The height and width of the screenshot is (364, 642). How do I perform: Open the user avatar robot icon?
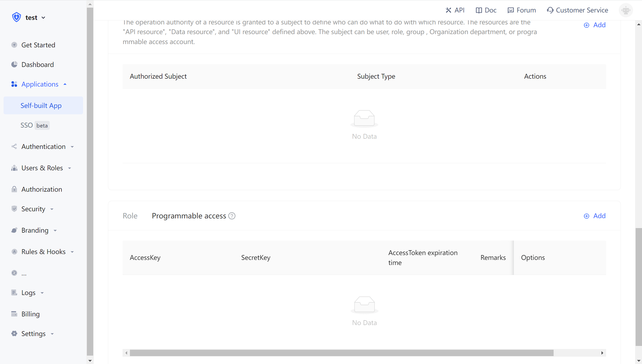626,10
